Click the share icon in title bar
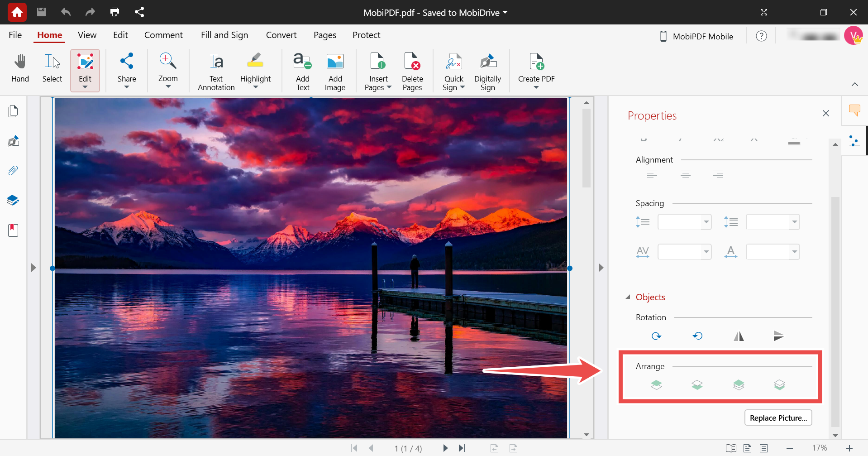This screenshot has width=868, height=456. (x=139, y=12)
